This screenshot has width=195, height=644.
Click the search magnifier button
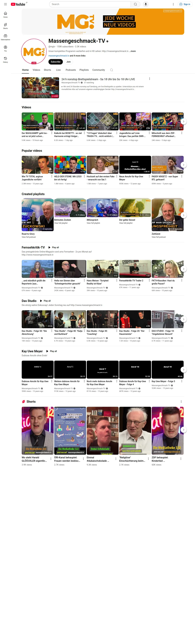pos(135,4)
